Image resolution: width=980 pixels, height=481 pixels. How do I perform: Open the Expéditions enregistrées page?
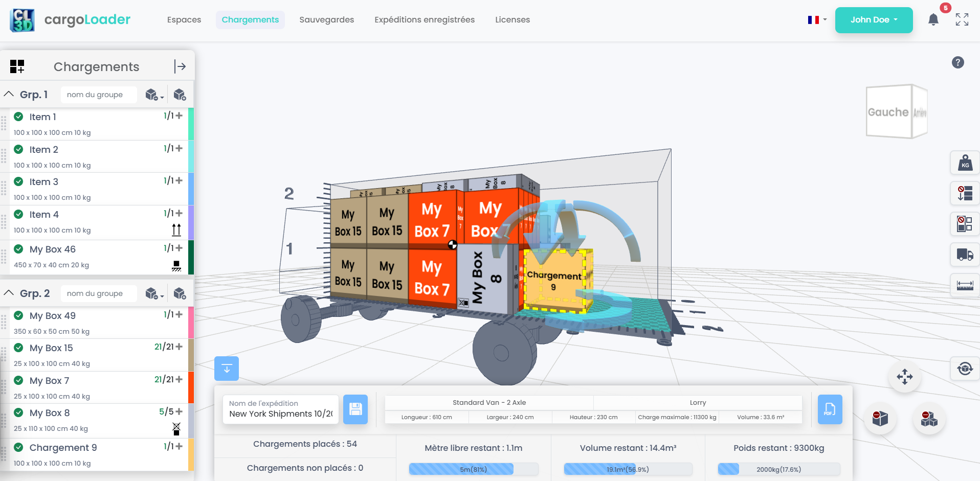pos(424,20)
